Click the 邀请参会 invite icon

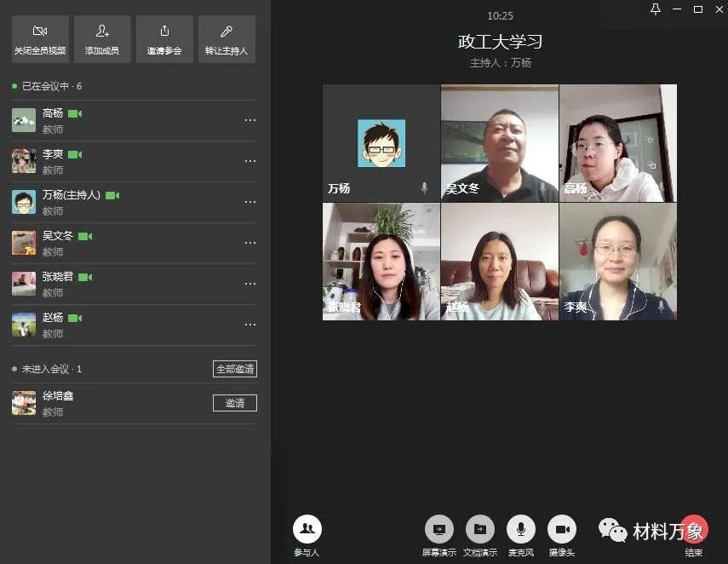(164, 39)
